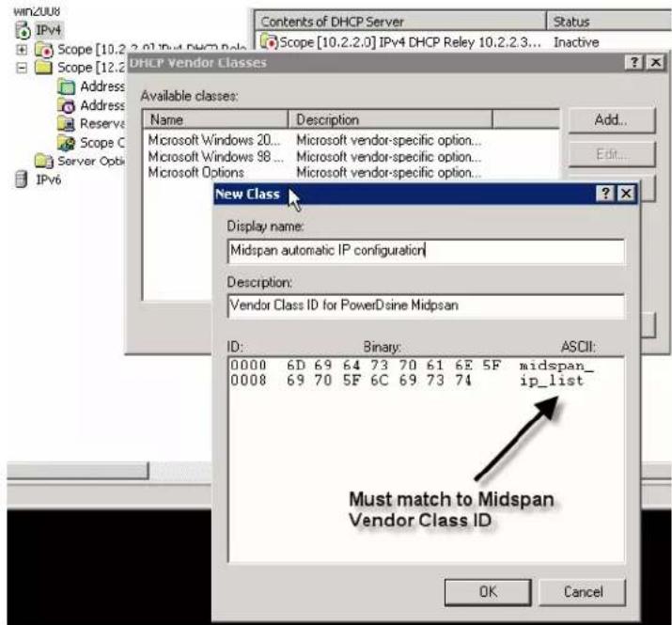Select the IPv4 tree item
This screenshot has width=672, height=625.
[x=48, y=30]
